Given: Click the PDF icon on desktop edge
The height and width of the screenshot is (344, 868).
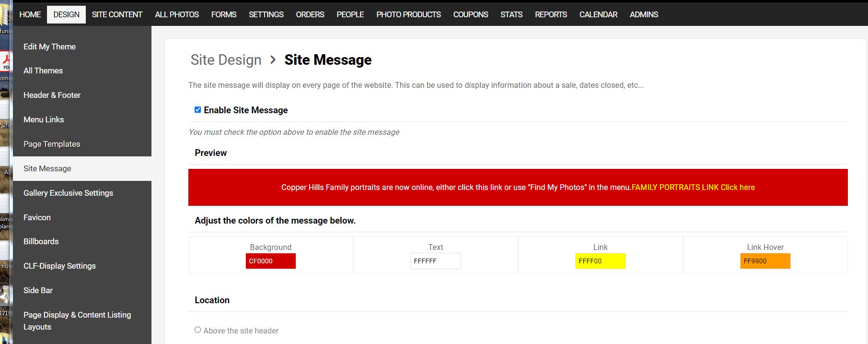Looking at the screenshot, I should pos(6,61).
